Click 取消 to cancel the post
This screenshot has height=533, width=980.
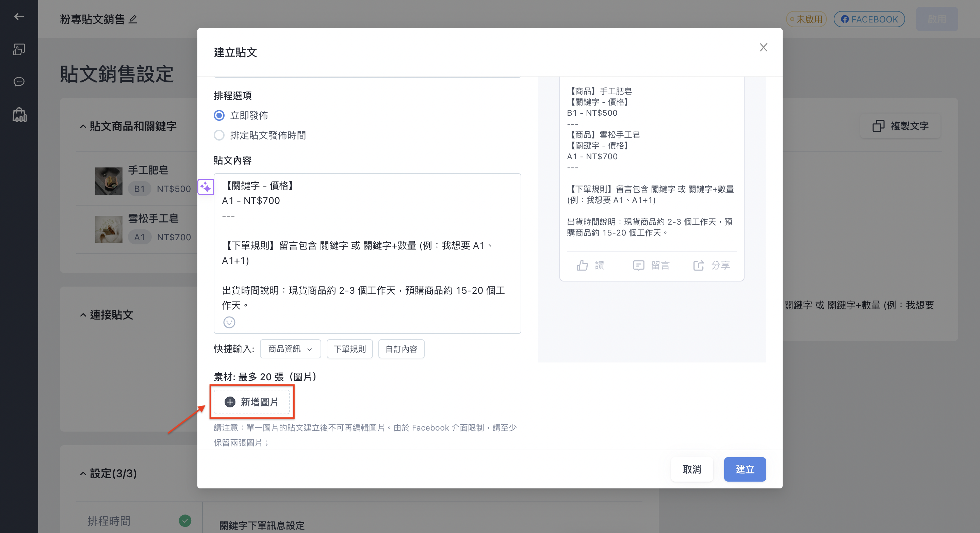tap(692, 469)
